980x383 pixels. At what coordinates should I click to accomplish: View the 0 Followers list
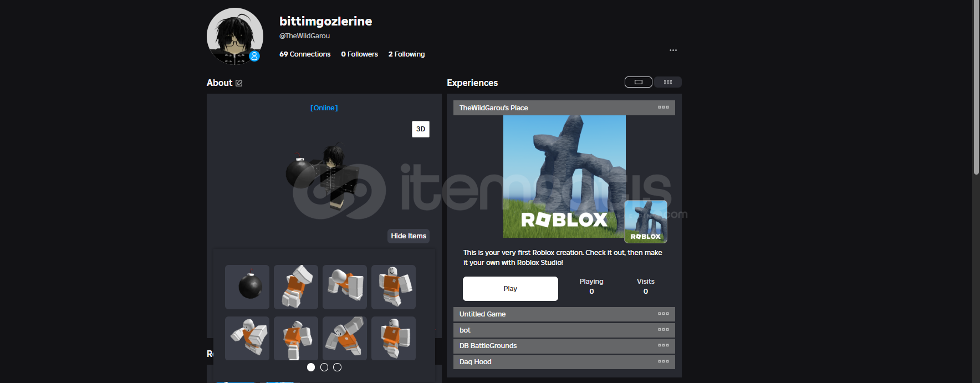pyautogui.click(x=359, y=54)
